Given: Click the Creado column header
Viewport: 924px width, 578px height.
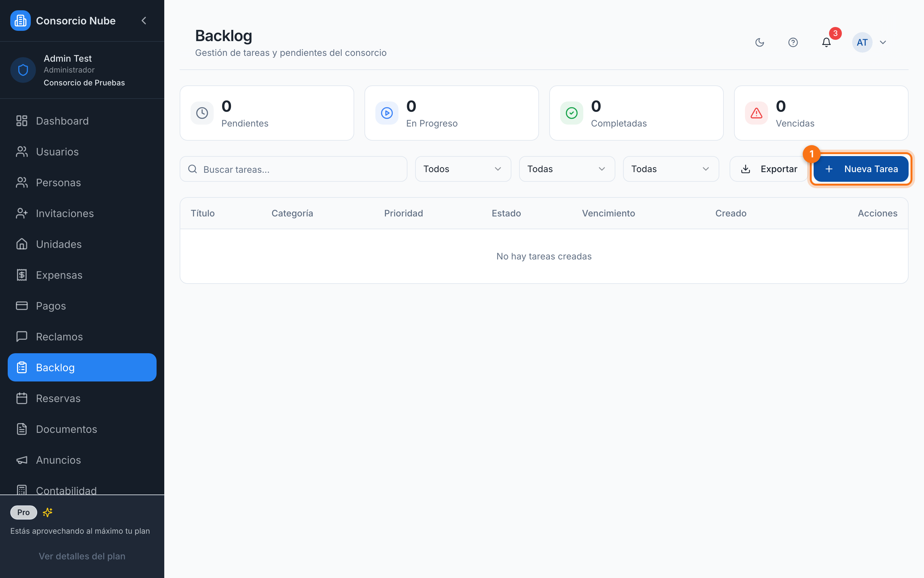Looking at the screenshot, I should coord(731,213).
